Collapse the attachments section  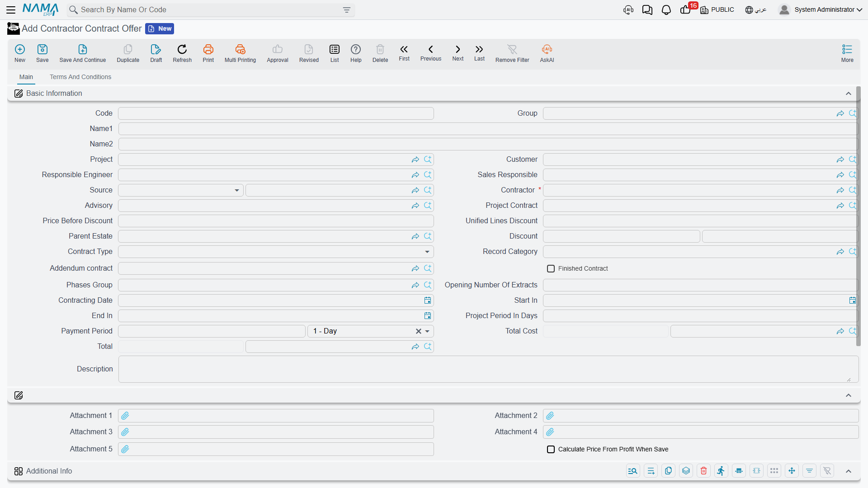click(849, 395)
